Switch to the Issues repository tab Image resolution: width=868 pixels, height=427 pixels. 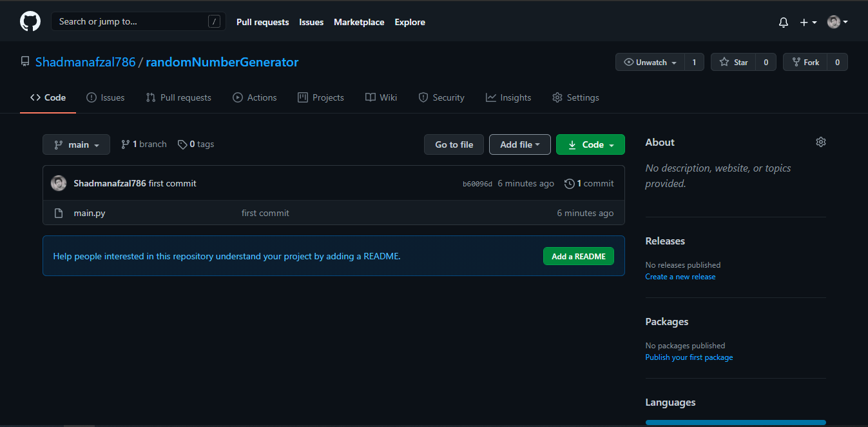tap(106, 97)
